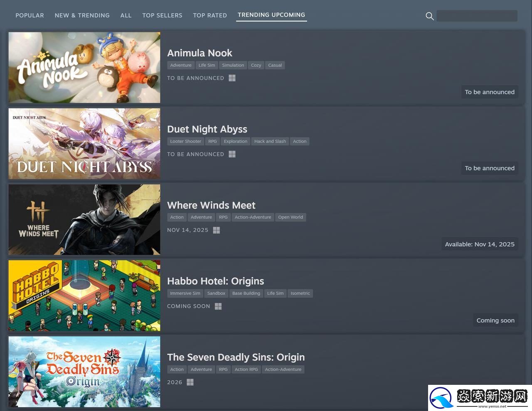
Task: Click Windows icon next to Coming Soon
Action: point(218,306)
